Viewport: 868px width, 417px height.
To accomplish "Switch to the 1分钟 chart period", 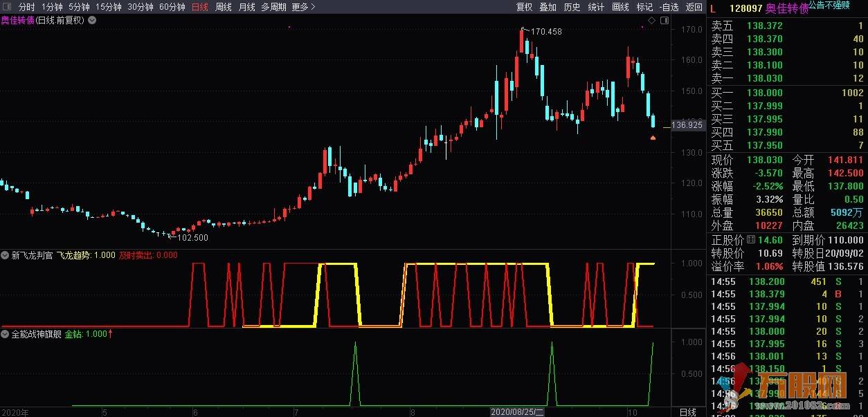I will pos(52,7).
